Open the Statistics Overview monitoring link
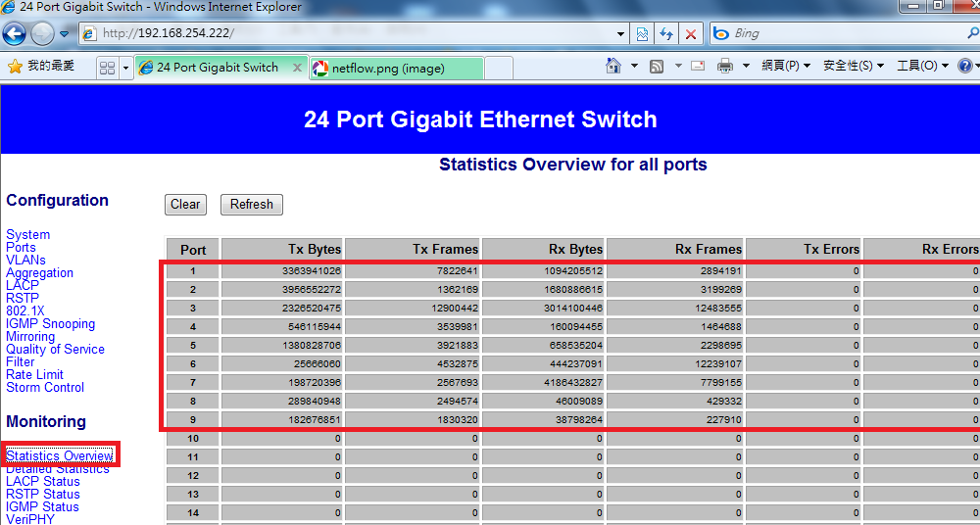The image size is (980, 525). [60, 455]
